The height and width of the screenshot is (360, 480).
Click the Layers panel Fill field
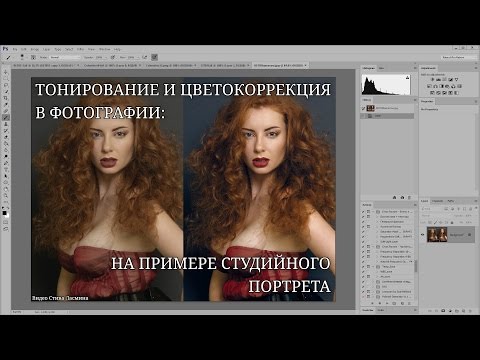coord(468,222)
